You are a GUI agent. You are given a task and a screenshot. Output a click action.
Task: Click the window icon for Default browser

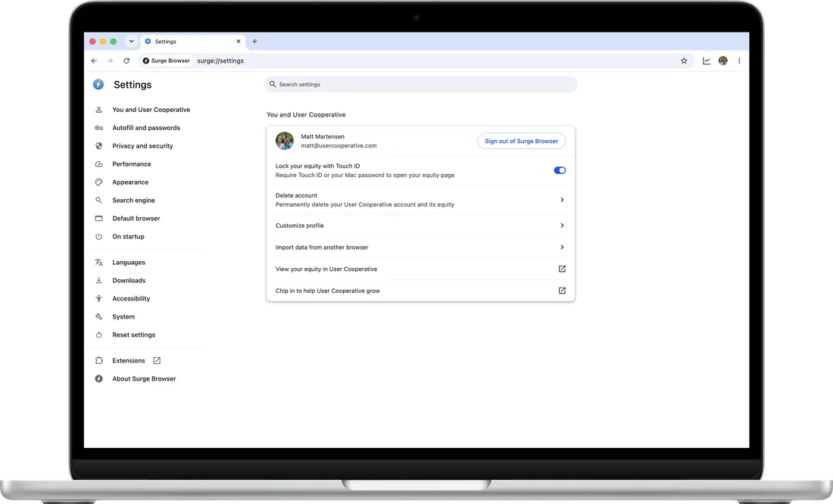98,218
